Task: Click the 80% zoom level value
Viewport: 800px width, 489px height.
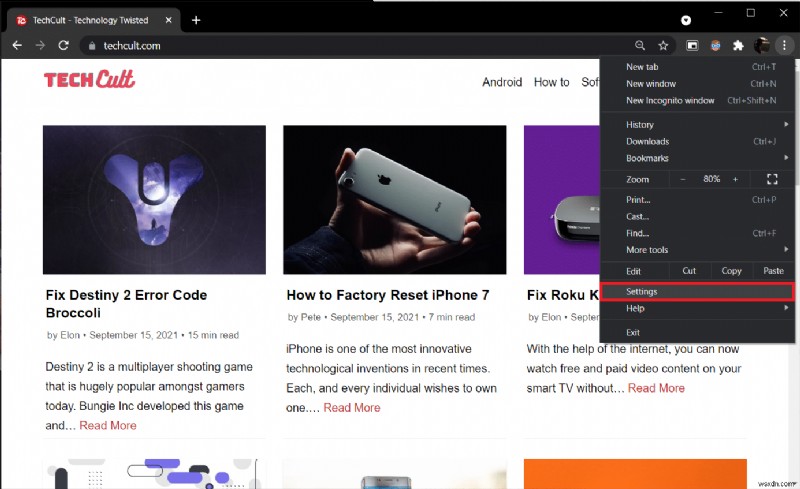Action: point(711,179)
